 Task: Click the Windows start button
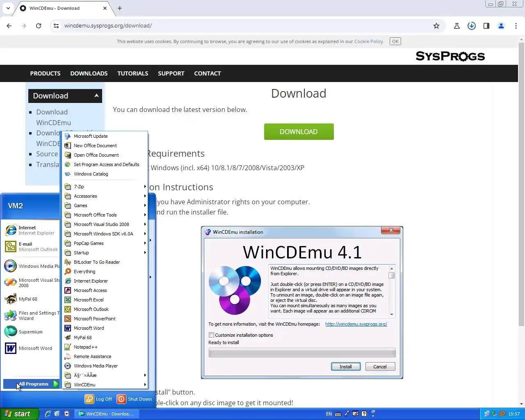[19, 414]
